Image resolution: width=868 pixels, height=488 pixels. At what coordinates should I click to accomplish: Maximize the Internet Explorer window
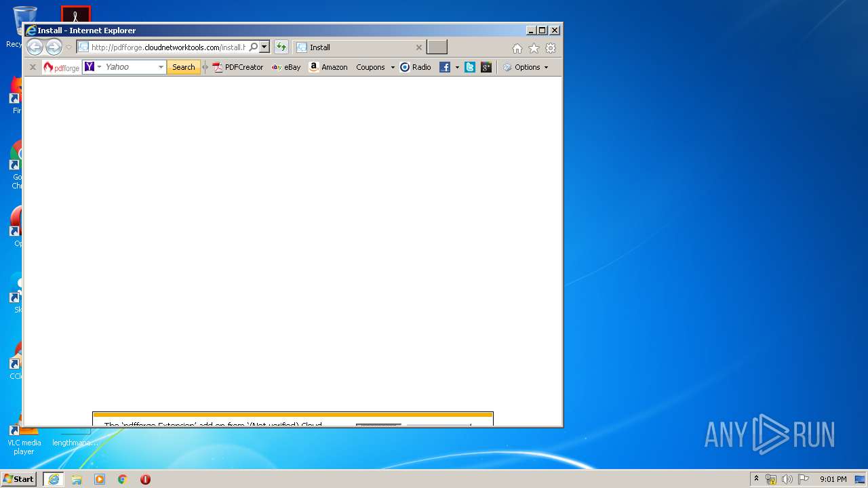(x=542, y=30)
